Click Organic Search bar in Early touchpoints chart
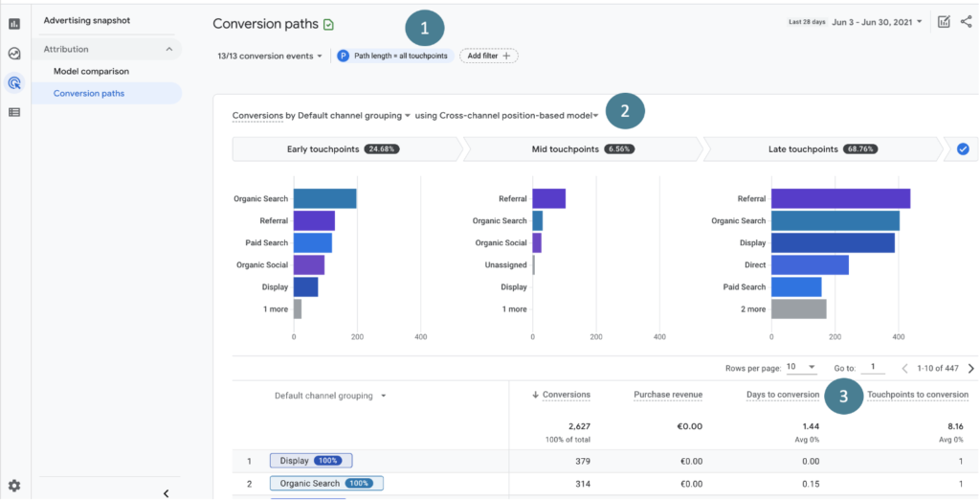980x501 pixels. pyautogui.click(x=325, y=198)
